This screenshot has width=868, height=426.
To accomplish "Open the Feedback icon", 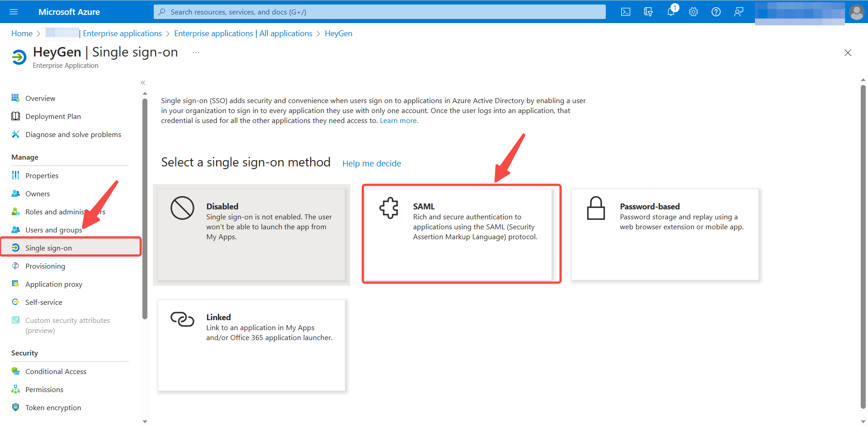I will [x=739, y=12].
